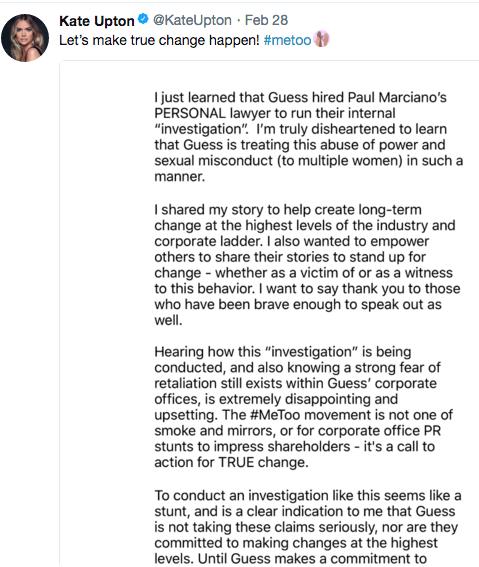Select the paragraph starting "I shared my story"
The image size is (479, 567).
coord(307,265)
